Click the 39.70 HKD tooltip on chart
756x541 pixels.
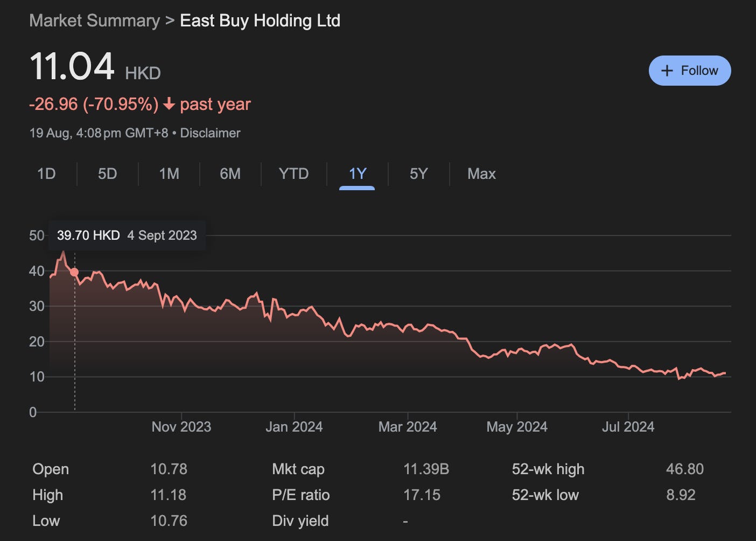tap(127, 235)
